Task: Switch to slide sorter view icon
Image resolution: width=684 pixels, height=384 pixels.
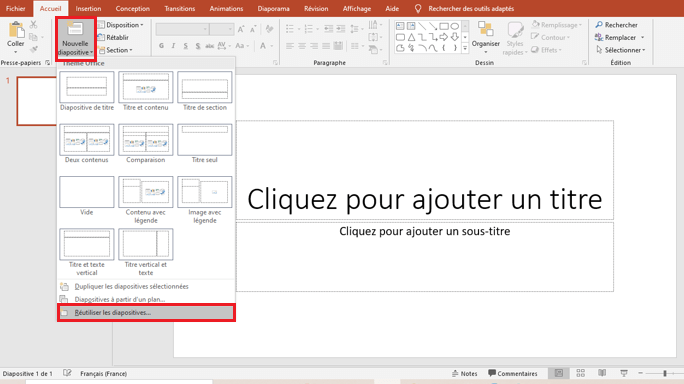Action: click(x=581, y=373)
